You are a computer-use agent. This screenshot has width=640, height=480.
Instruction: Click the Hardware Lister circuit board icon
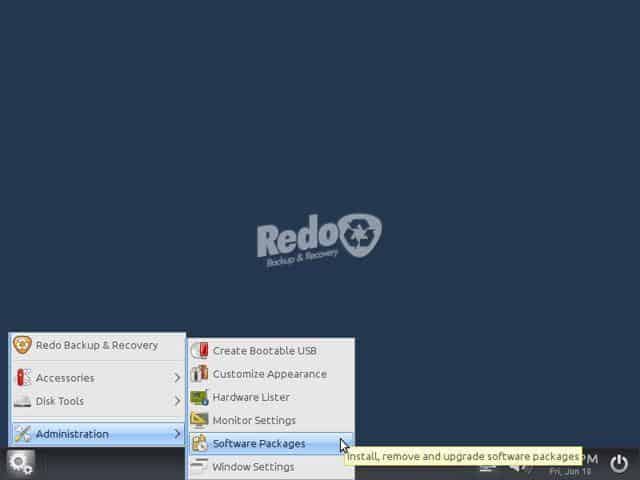(x=200, y=397)
